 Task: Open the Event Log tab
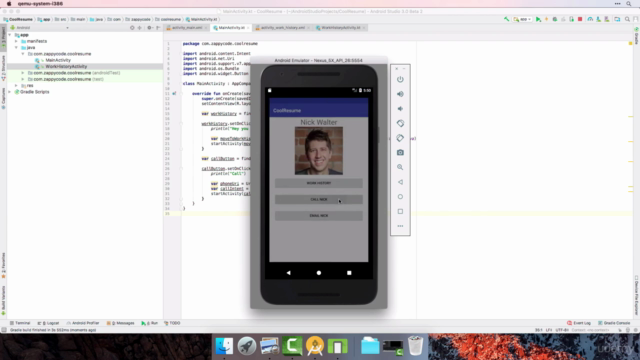click(579, 323)
